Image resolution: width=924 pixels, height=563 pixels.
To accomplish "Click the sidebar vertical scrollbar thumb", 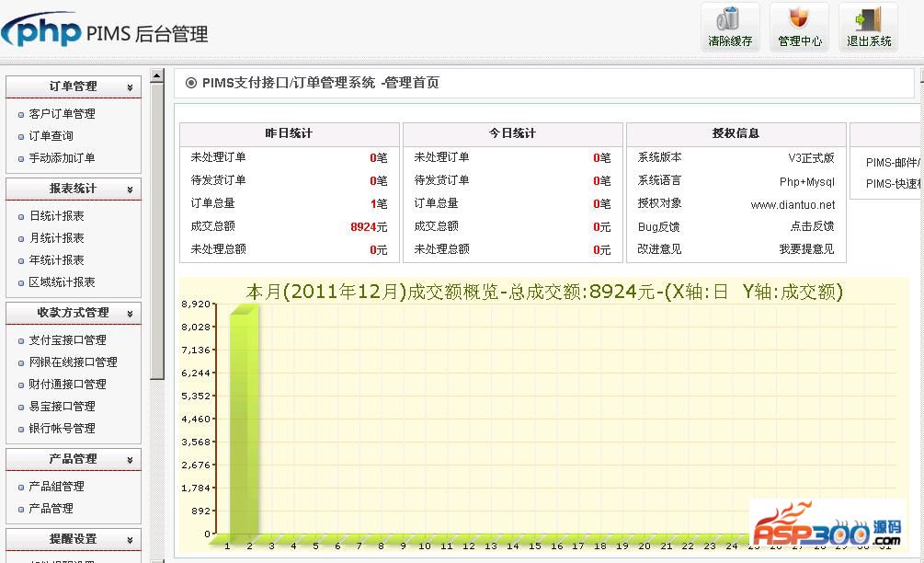I will click(x=156, y=231).
